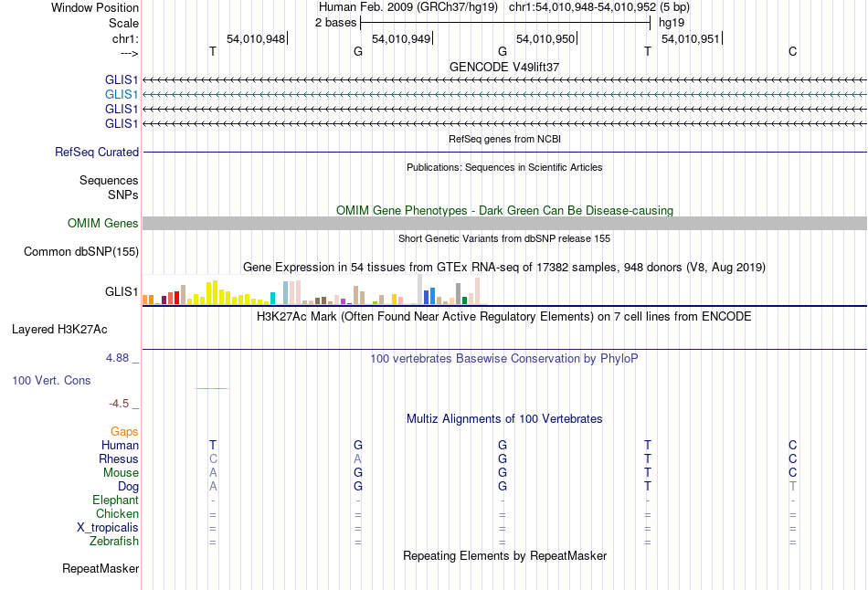Click the Common dbSNP(155) track label

tap(80, 252)
